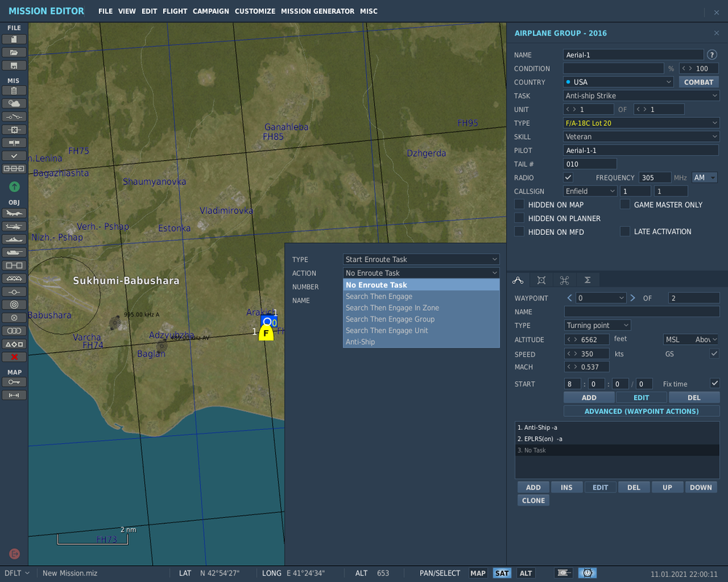Click the airplane group placement icon
Screen dimensions: 728x582
[14, 213]
